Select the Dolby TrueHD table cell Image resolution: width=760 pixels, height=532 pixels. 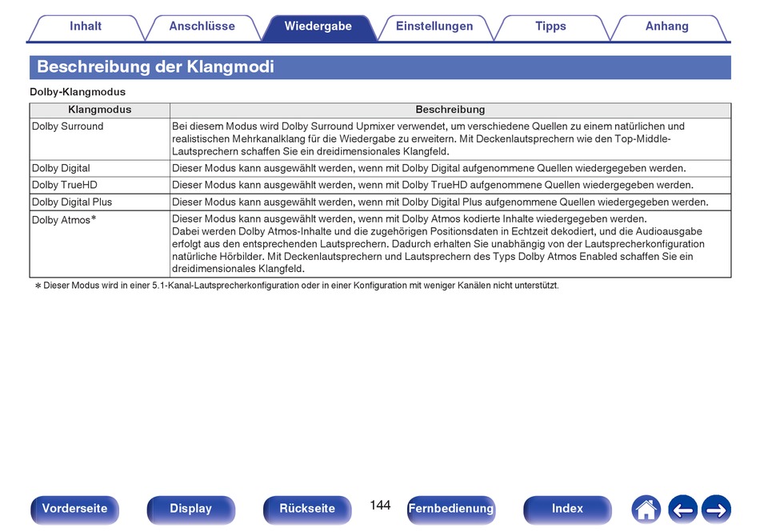pyautogui.click(x=100, y=185)
